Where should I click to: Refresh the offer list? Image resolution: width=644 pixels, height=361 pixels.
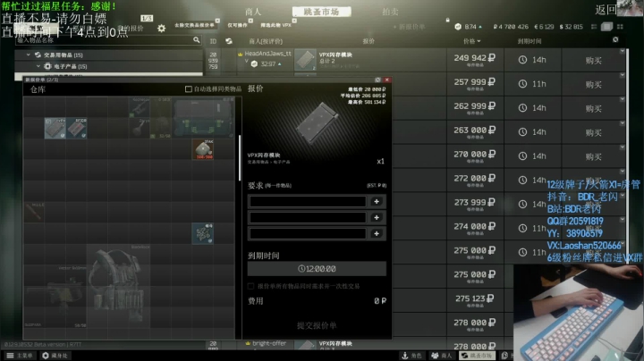614,40
